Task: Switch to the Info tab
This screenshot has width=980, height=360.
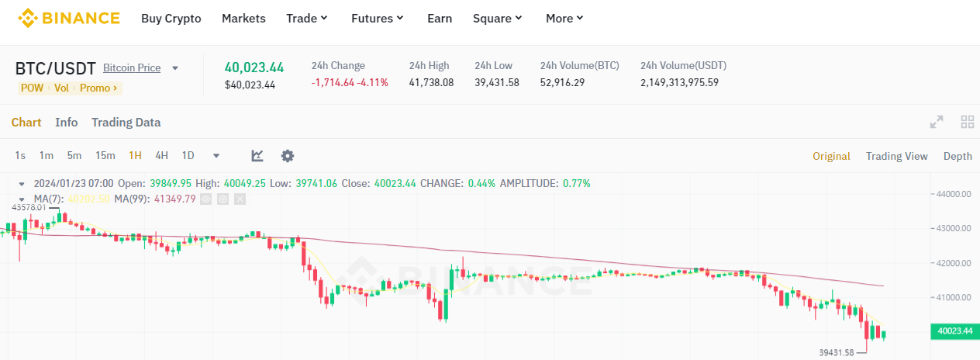Action: (67, 122)
